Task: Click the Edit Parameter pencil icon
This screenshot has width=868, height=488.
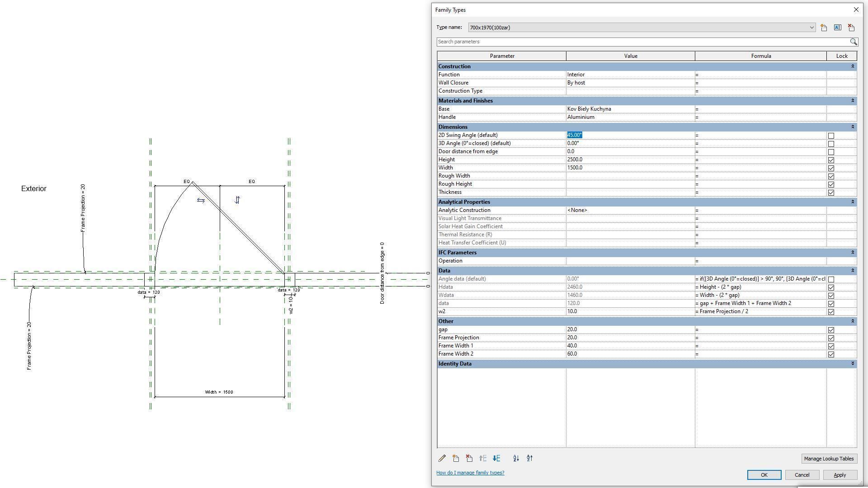Action: tap(442, 458)
